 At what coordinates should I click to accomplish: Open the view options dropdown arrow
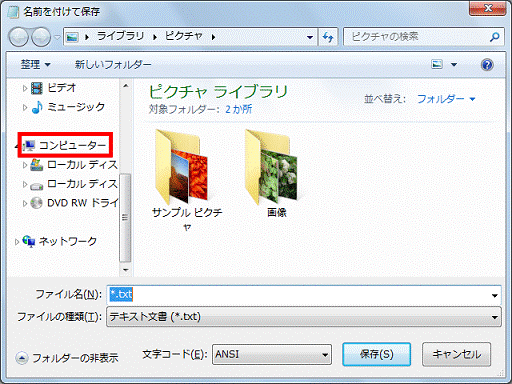point(454,64)
